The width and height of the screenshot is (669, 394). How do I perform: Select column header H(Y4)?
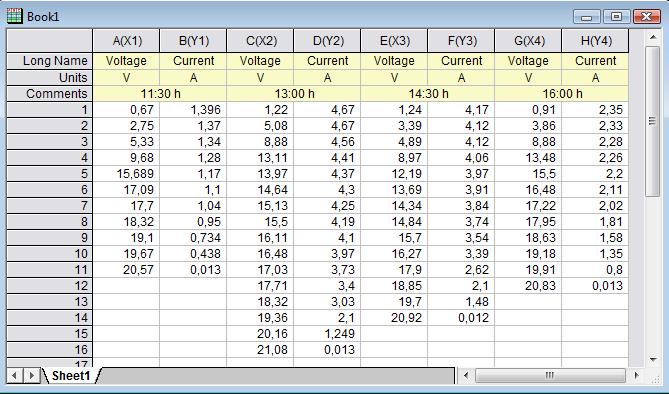pyautogui.click(x=595, y=41)
